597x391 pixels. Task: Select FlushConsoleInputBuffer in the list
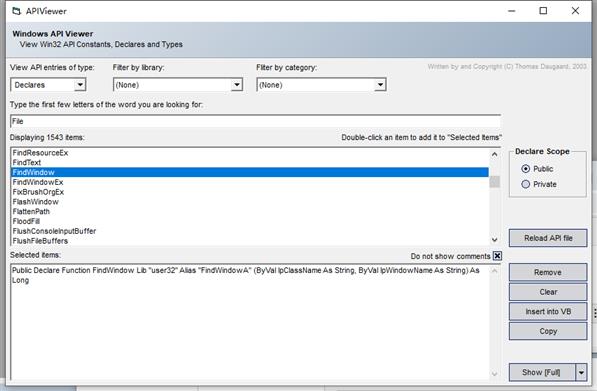point(250,231)
